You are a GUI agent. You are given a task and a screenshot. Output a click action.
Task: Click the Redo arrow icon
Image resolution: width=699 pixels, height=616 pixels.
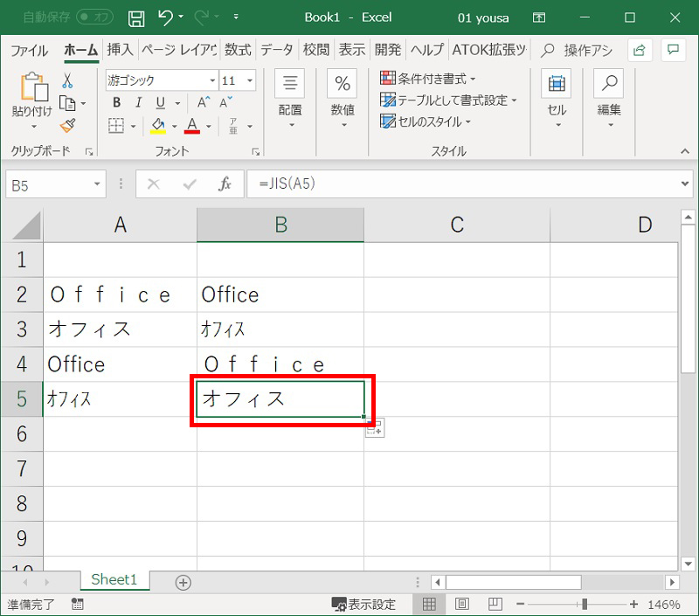(x=202, y=17)
